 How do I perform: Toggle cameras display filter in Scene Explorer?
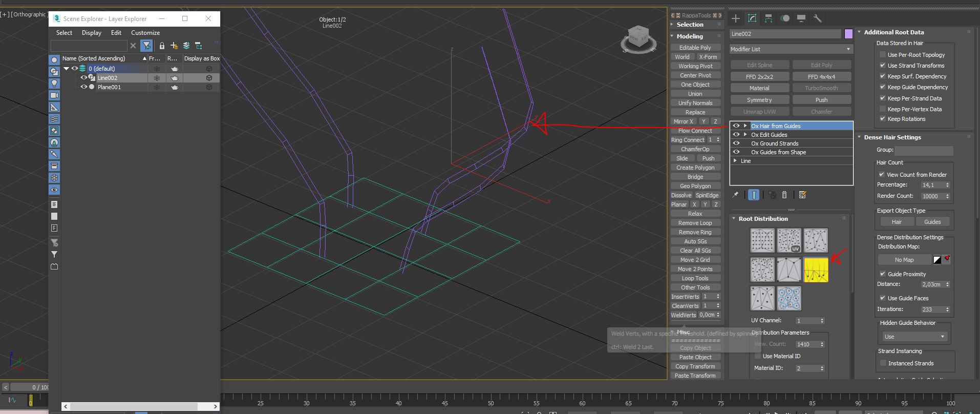click(54, 95)
